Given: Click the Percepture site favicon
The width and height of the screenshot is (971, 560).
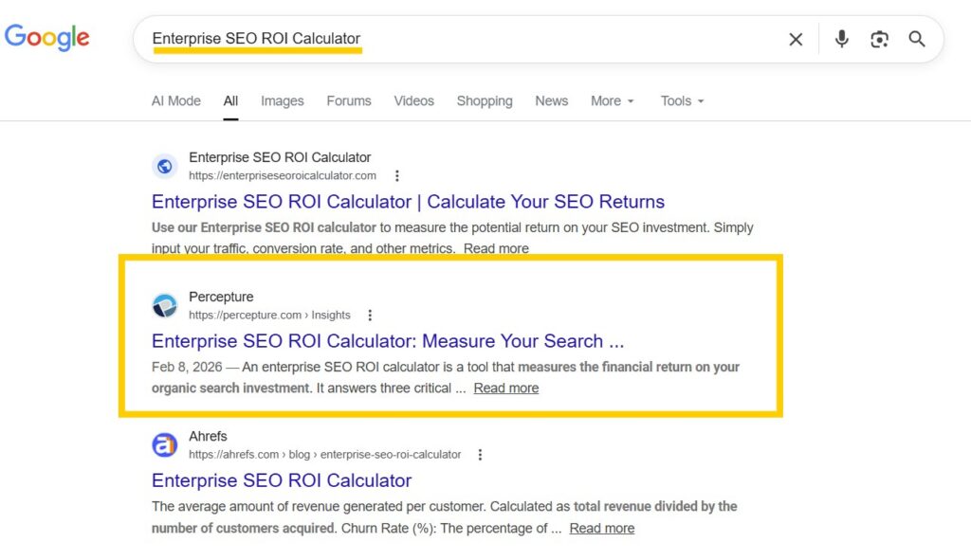Looking at the screenshot, I should (165, 305).
